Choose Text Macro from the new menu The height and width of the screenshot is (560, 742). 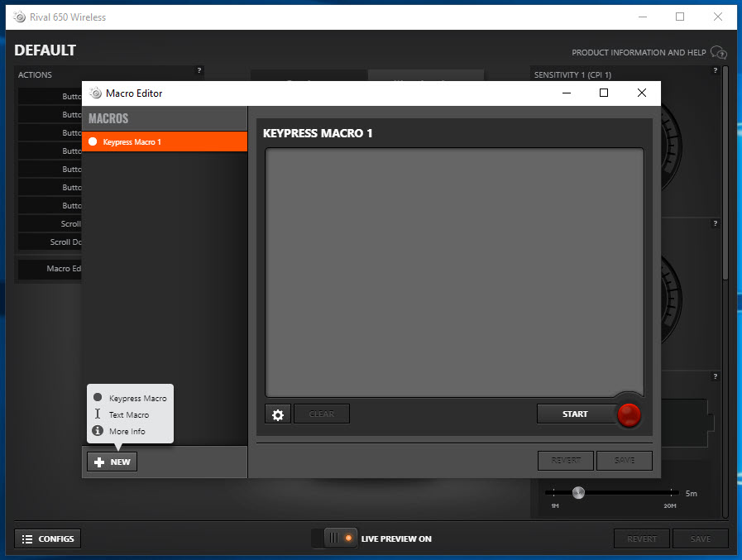(x=129, y=414)
